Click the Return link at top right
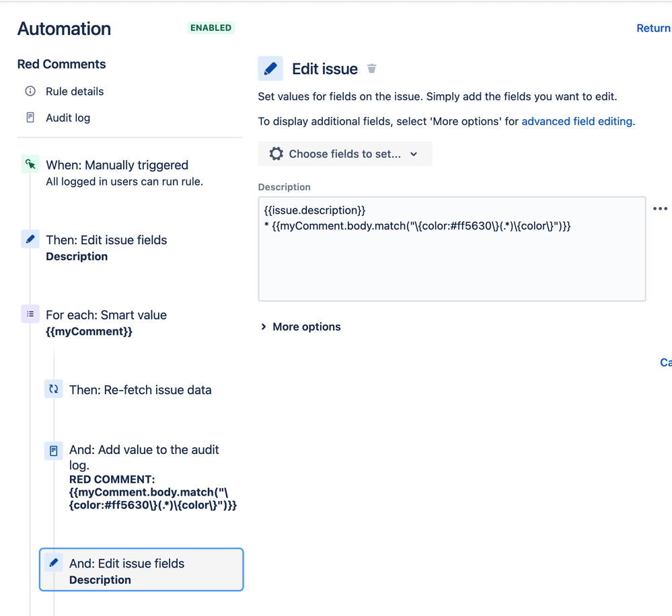The image size is (672, 616). (653, 28)
